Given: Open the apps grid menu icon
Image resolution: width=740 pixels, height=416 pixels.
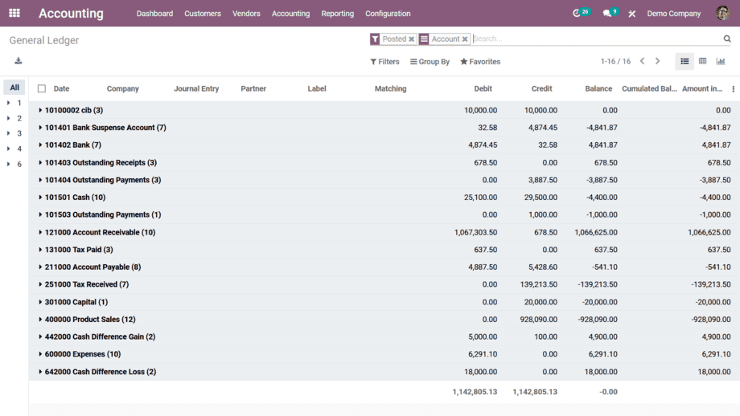Looking at the screenshot, I should (14, 14).
